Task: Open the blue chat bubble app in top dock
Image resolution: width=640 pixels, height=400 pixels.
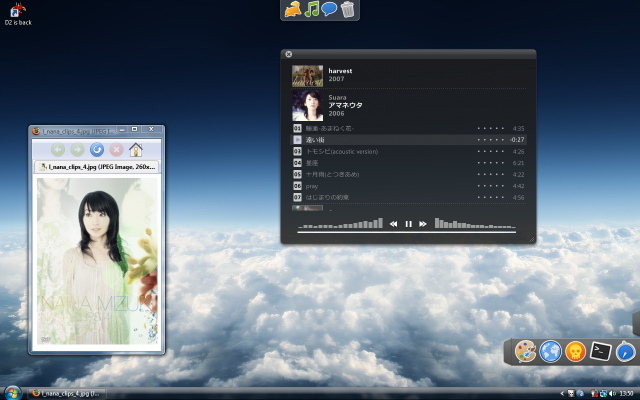Action: click(x=329, y=9)
